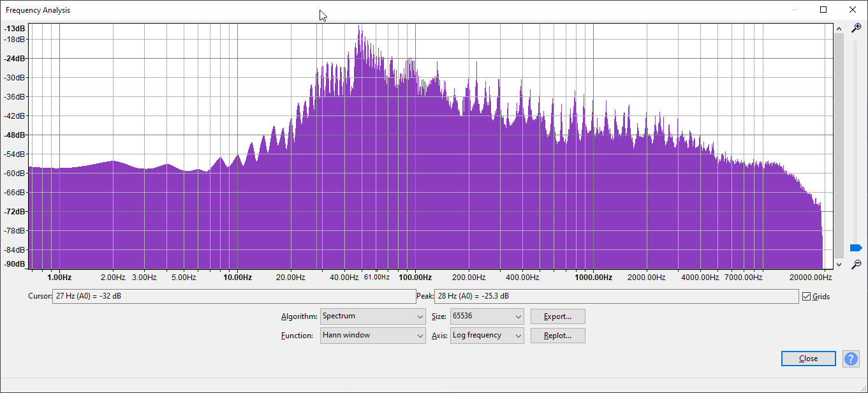Click the Cursor readout text field
Viewport: 868px width, 393px height.
233,297
